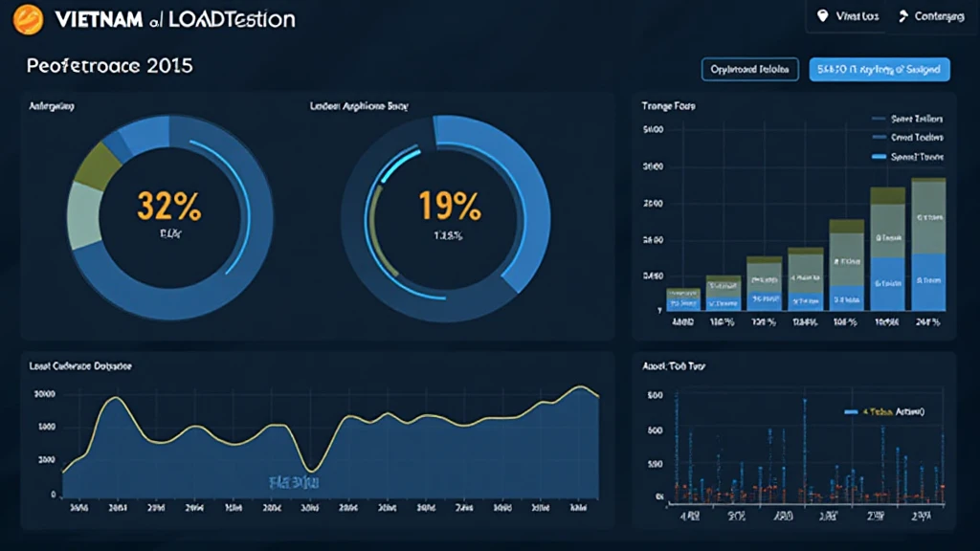Expand the Trange Fods chart panel title

click(668, 106)
